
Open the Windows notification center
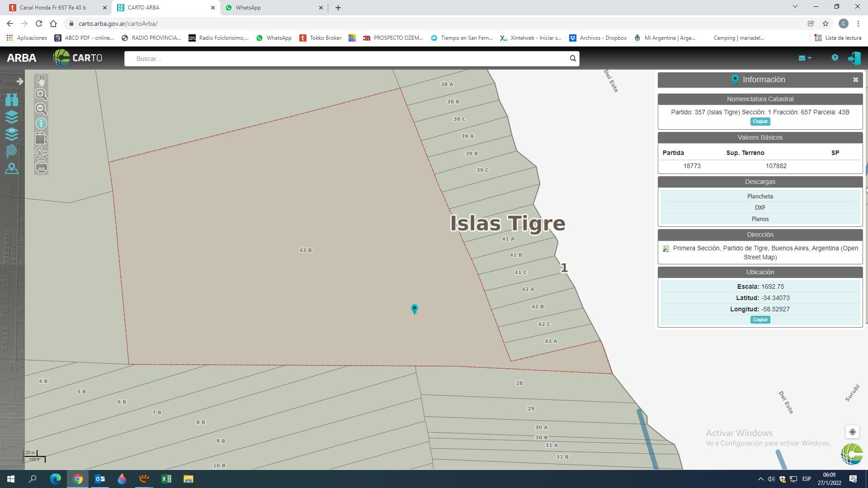853,479
